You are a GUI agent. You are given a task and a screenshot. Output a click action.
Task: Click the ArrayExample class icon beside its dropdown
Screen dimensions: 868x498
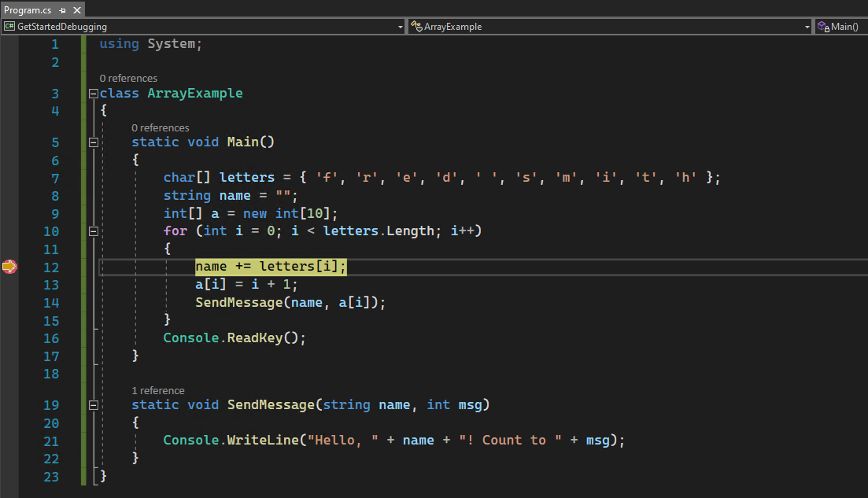[x=415, y=26]
